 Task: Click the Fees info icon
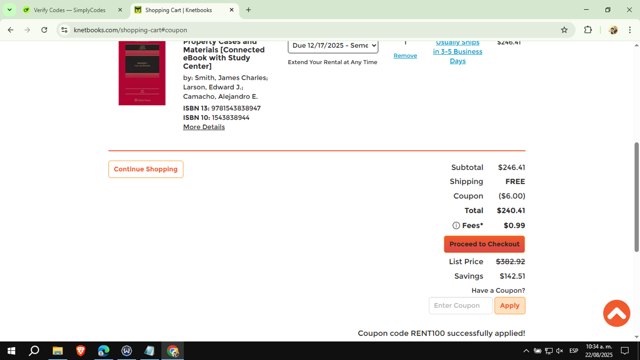coord(456,225)
